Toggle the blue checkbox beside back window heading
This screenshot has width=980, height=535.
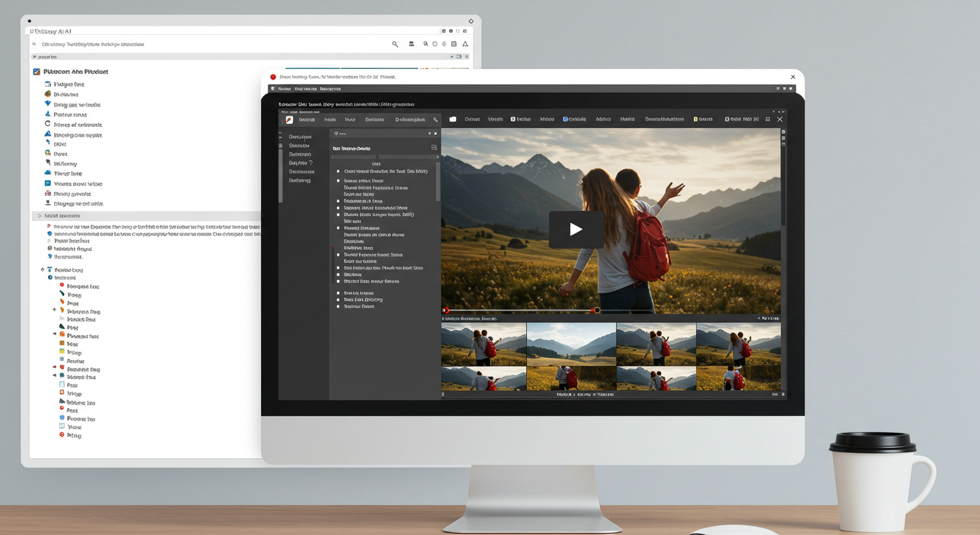36,72
